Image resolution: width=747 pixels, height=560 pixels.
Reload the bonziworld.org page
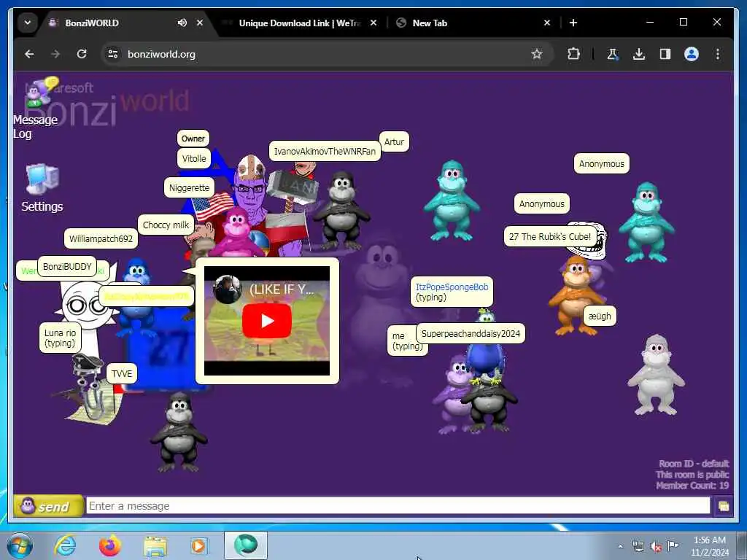point(82,54)
